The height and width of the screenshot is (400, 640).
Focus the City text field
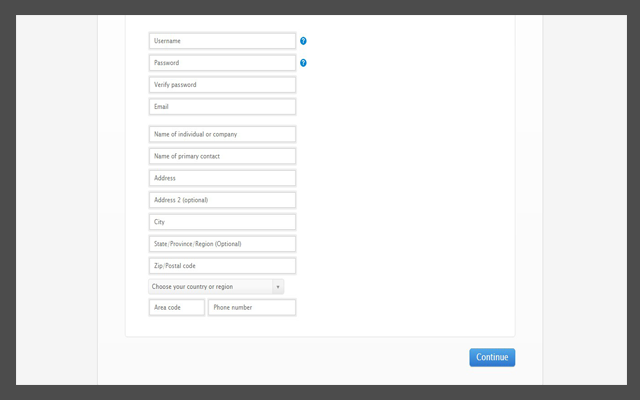[222, 222]
